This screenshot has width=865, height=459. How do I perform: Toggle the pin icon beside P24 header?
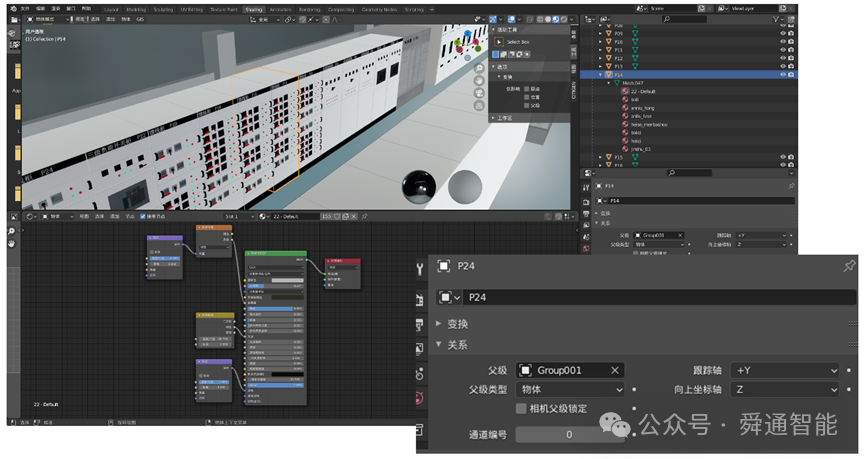click(x=848, y=266)
